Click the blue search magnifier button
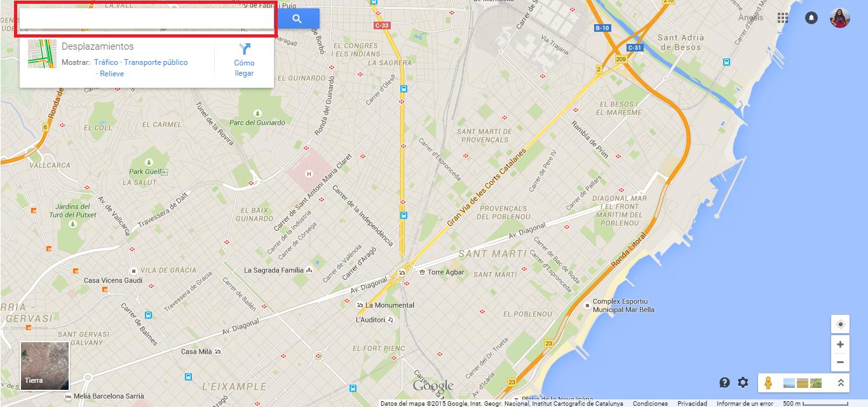 click(297, 18)
